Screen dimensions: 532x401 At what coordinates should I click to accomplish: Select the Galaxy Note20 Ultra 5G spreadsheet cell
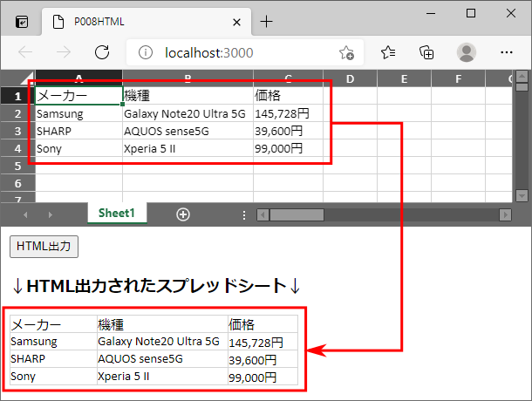(188, 113)
